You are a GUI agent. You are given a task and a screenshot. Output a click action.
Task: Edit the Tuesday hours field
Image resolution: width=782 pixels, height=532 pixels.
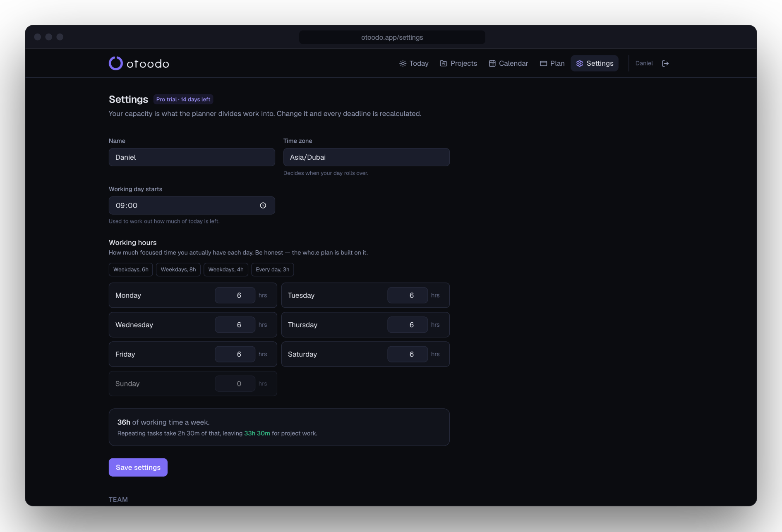[408, 295]
